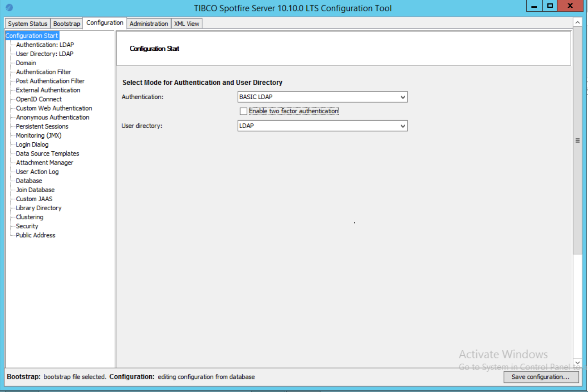Image resolution: width=588 pixels, height=392 pixels.
Task: Click the scroll up arrow of right scrollbar
Action: tap(578, 22)
